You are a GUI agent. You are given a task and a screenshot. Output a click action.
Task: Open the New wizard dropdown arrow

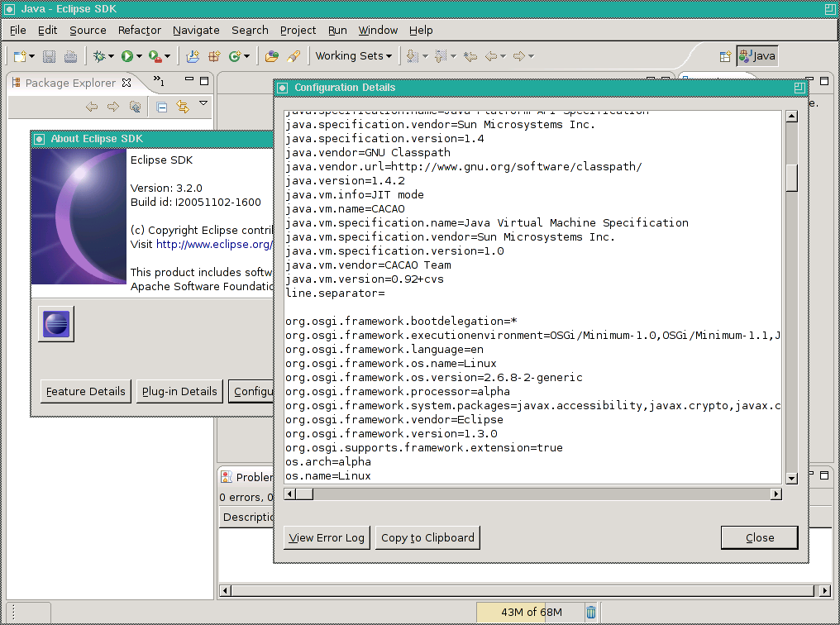click(x=31, y=56)
